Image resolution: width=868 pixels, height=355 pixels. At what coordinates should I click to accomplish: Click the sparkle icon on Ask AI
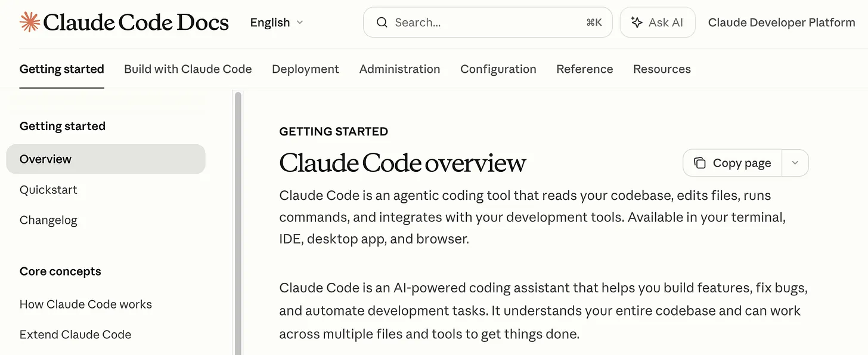(x=637, y=23)
